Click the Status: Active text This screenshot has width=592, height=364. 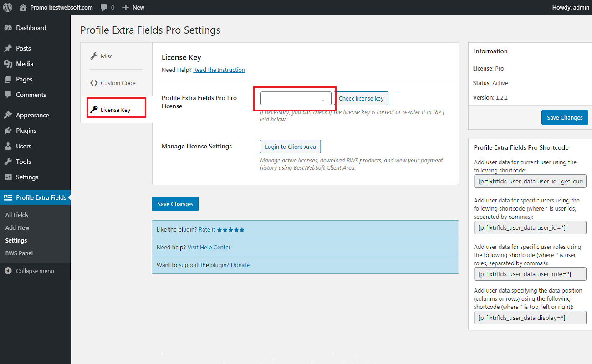pyautogui.click(x=490, y=83)
